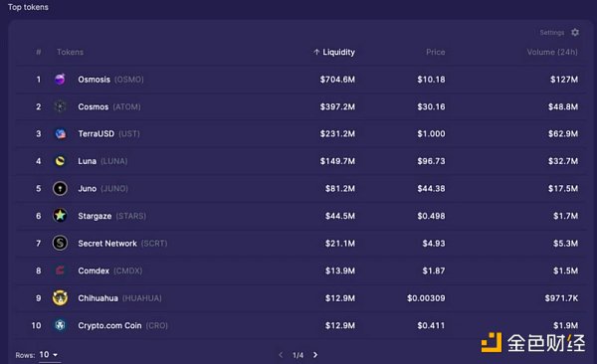
Task: Click the Stargaze star icon
Action: (x=60, y=216)
